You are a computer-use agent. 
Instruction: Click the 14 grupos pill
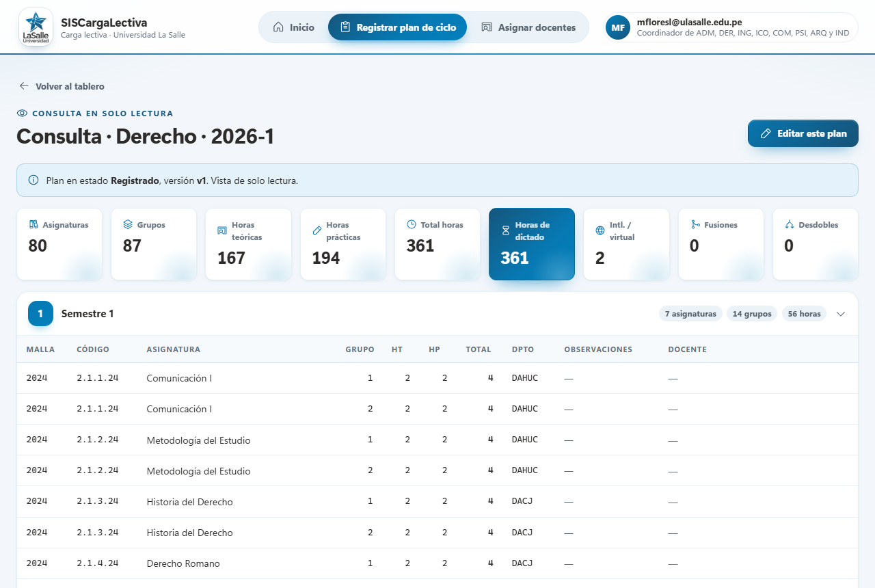click(752, 314)
